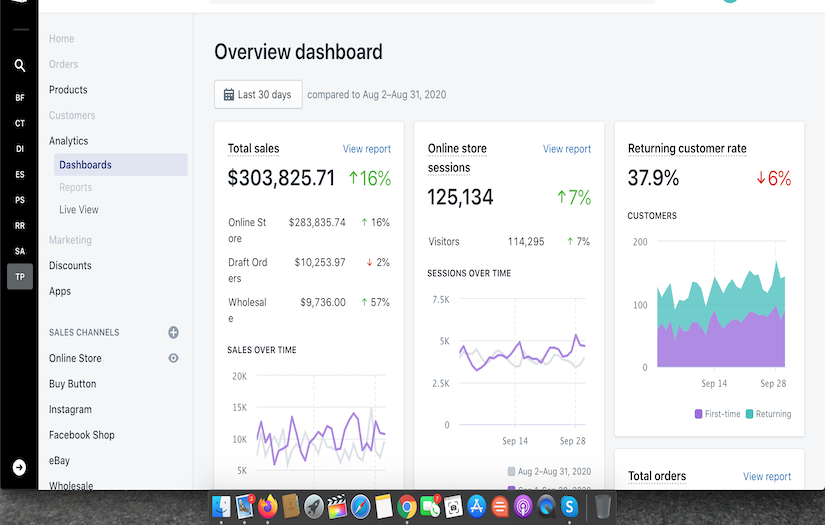Click the search magnifier in the black sidebar
Image resolution: width=825 pixels, height=525 pixels.
19,66
